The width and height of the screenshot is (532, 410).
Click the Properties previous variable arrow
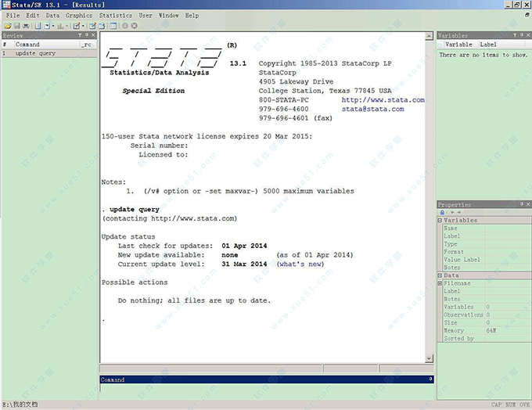point(452,213)
